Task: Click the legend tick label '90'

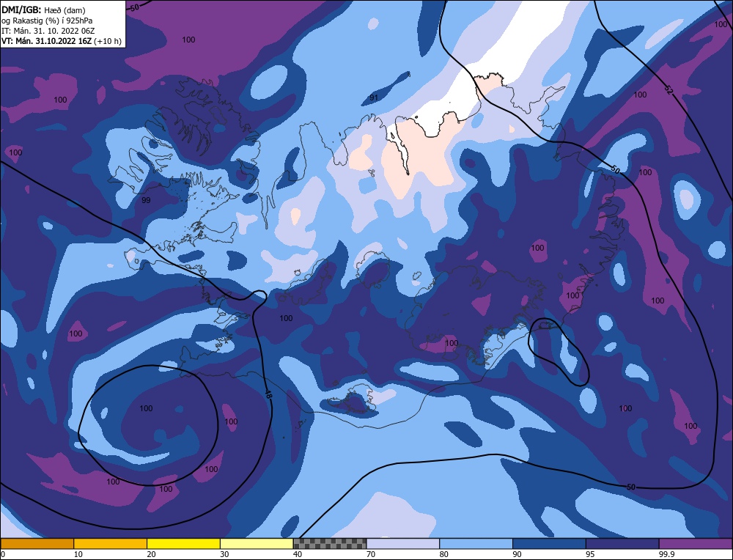Action: point(517,554)
